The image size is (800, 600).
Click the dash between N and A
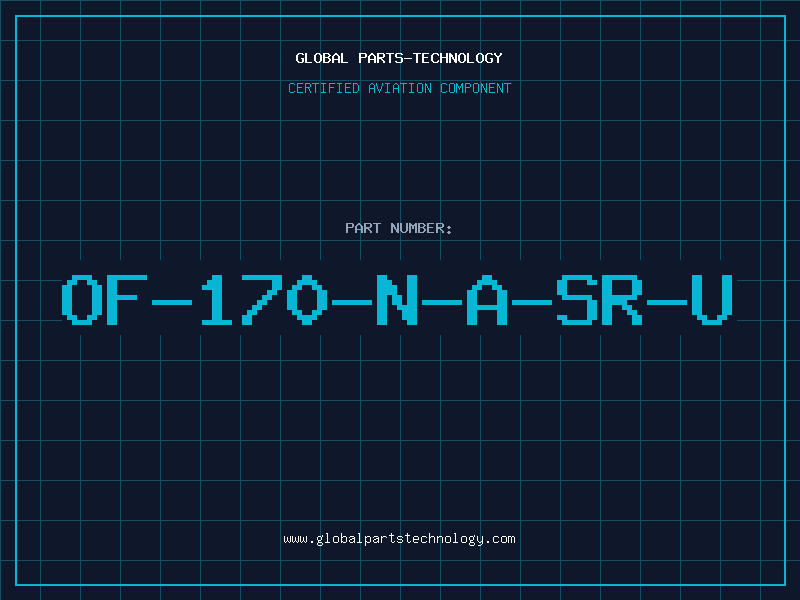click(x=442, y=303)
